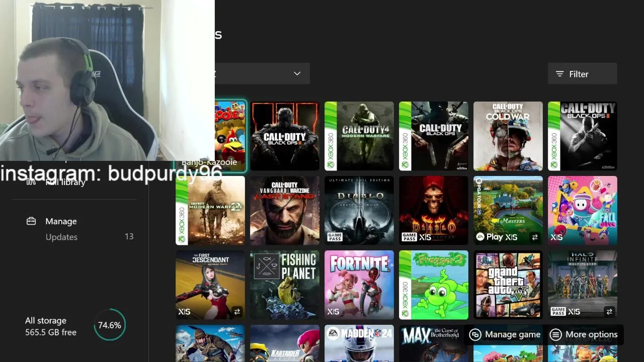
Task: Click Xbox 360 banner on Frogger 2 tile
Action: (405, 285)
